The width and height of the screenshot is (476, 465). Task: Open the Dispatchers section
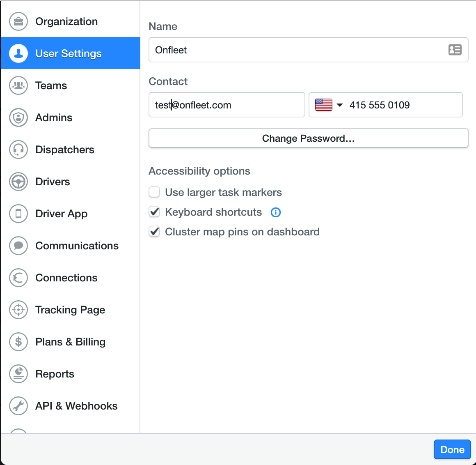(x=71, y=150)
